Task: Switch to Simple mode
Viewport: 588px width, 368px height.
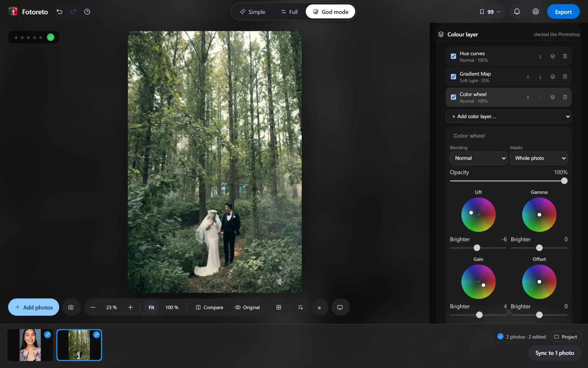Action: pos(252,12)
